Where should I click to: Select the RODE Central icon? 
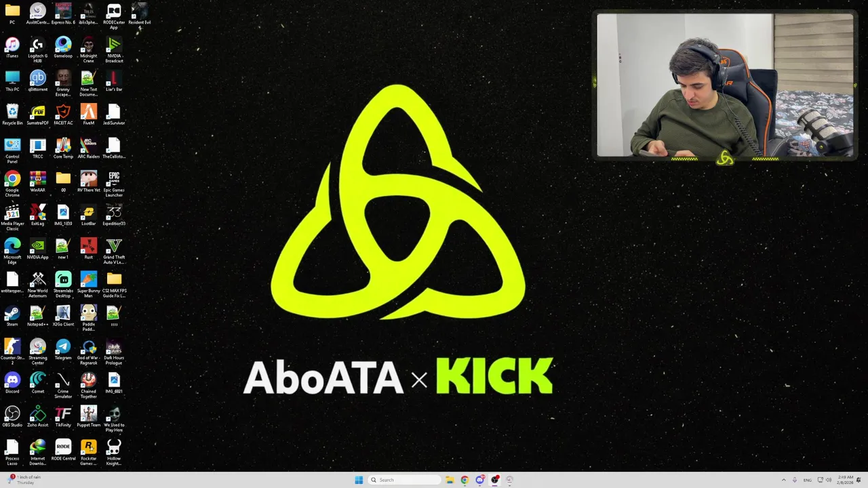(x=63, y=451)
